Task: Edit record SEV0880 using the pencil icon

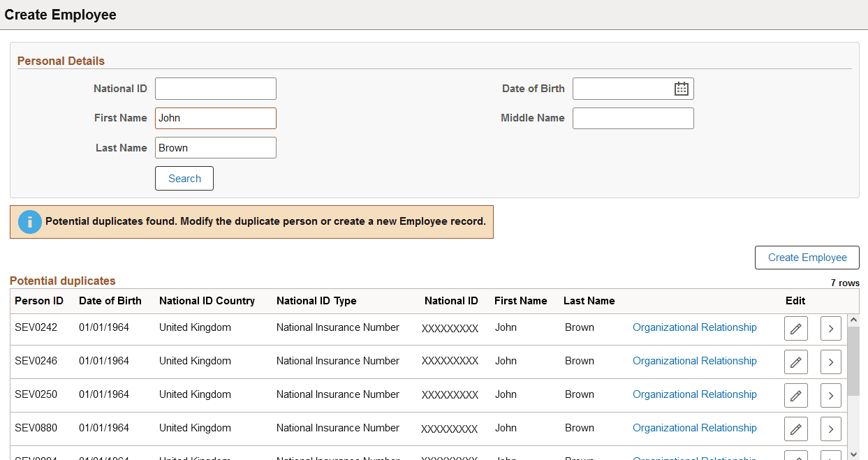Action: coord(795,428)
